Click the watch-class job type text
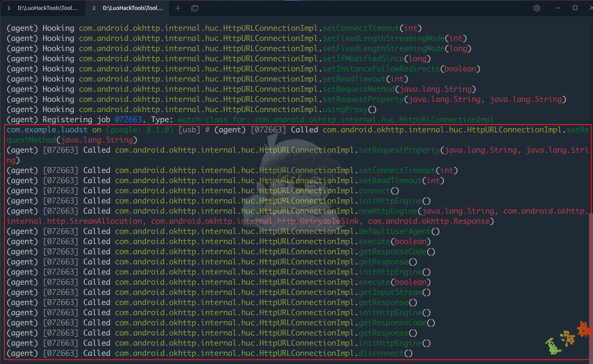This screenshot has height=364, width=593. click(203, 119)
